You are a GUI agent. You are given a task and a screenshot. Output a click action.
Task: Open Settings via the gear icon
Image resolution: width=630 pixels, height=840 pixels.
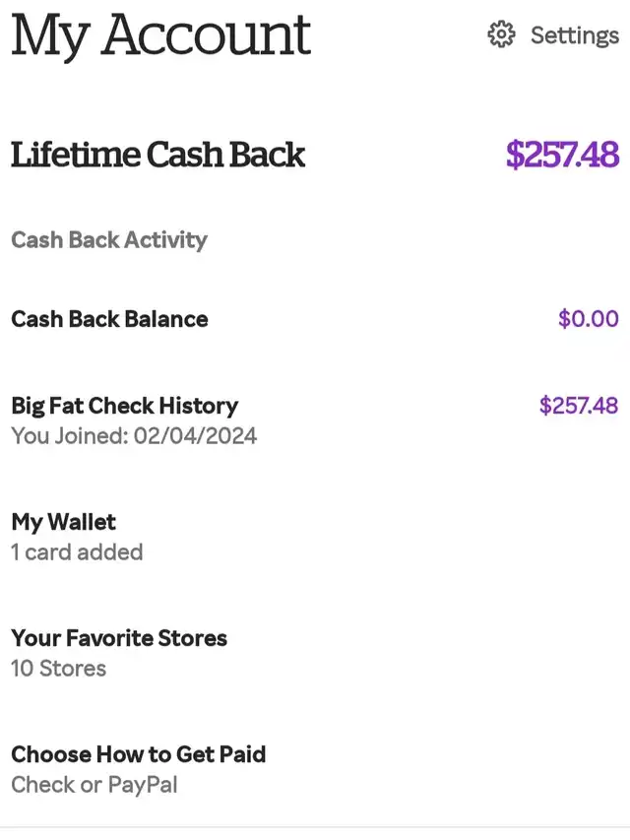coord(501,35)
